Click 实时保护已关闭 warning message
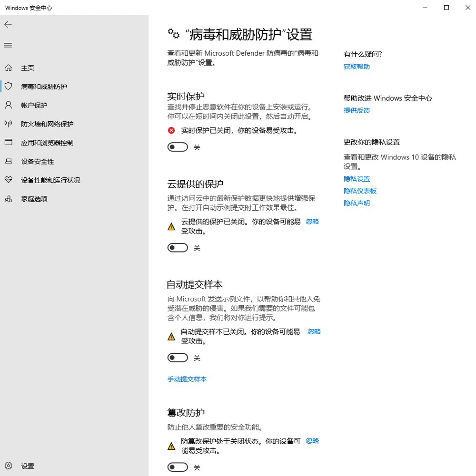Viewport: 476px width, 476px height. (239, 131)
